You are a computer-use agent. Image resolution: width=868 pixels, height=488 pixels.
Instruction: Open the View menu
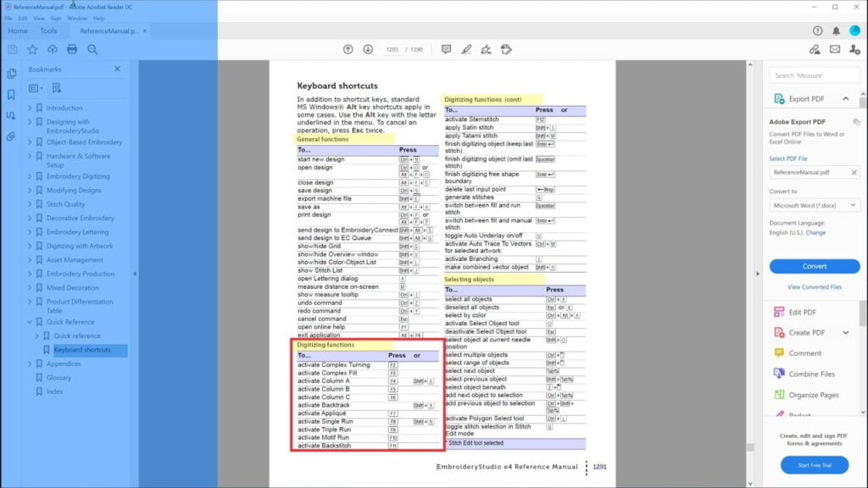pyautogui.click(x=39, y=18)
